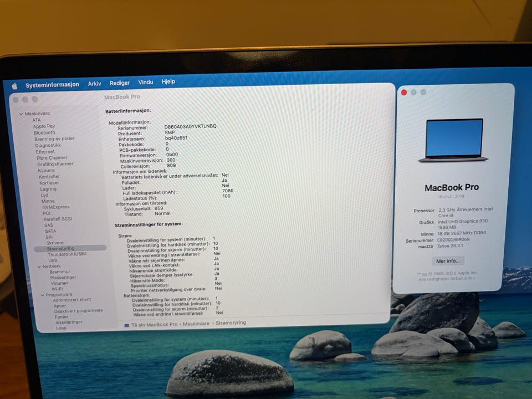Screen dimensions: 532x399
Task: Select Parallell SCSI in the sidebar
Action: pyautogui.click(x=58, y=219)
